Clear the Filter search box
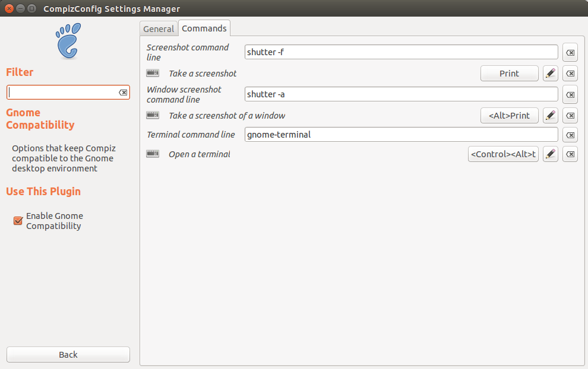Viewport: 588px width, 369px height. [123, 93]
